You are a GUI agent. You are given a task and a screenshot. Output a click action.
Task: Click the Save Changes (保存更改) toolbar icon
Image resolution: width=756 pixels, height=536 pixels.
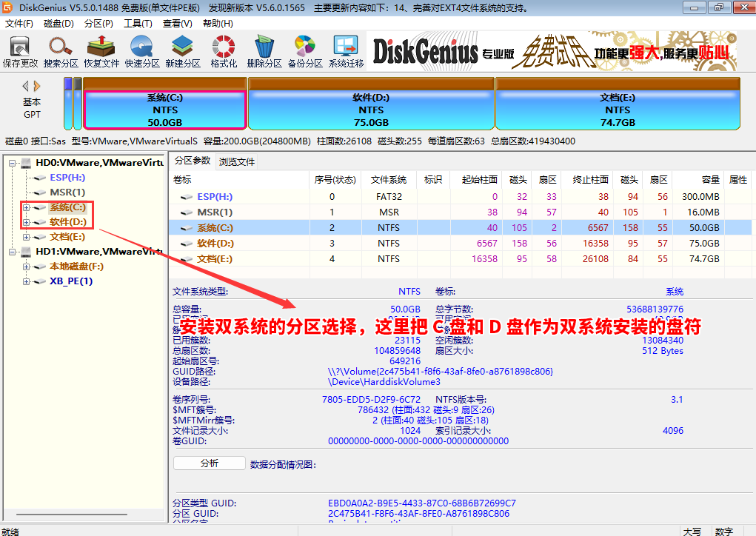coord(20,51)
